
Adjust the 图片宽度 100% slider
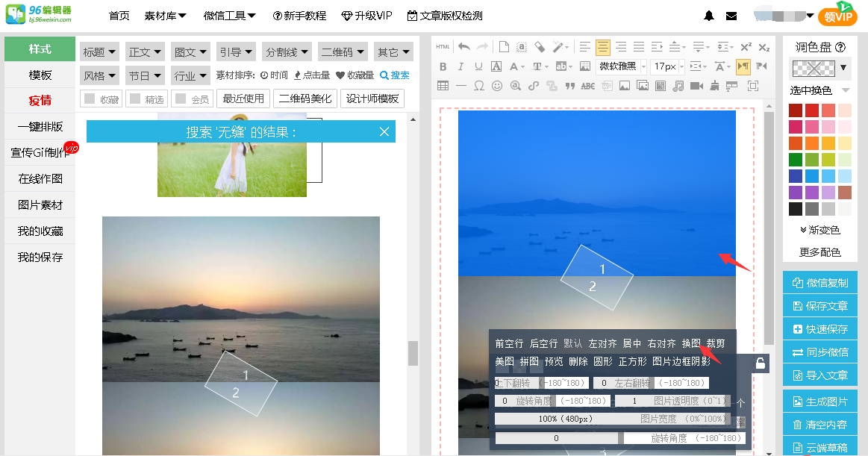(x=613, y=419)
